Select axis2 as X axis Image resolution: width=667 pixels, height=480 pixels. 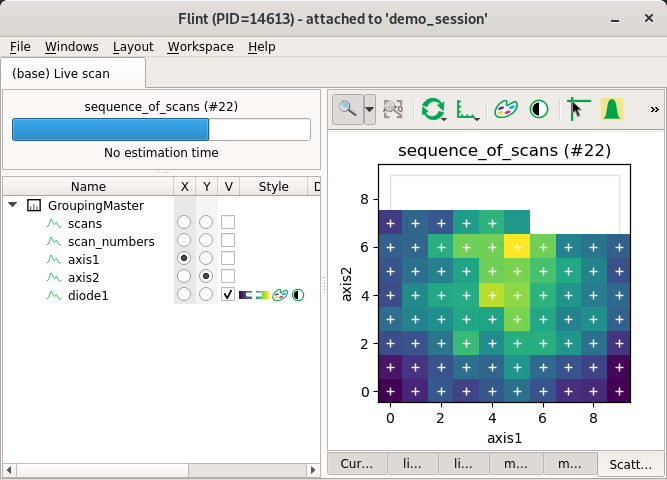click(x=184, y=276)
